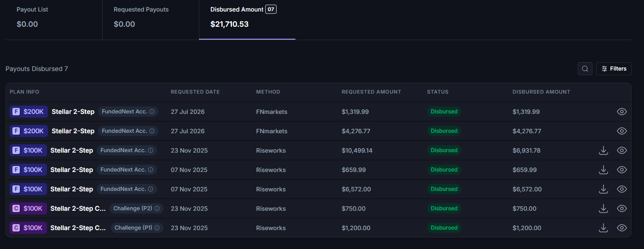Click Stellar 2-Step C... in the $1,200.00 row

click(78, 228)
